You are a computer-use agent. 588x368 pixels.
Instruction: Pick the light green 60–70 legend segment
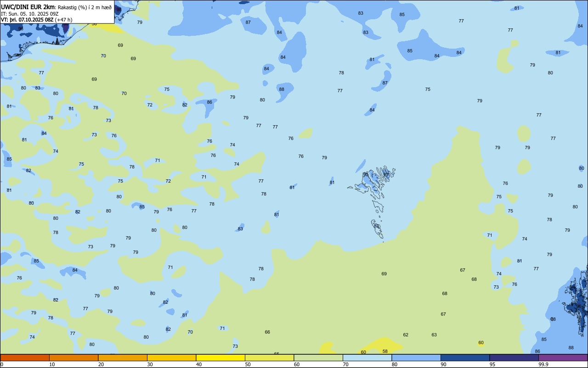pyautogui.click(x=318, y=357)
